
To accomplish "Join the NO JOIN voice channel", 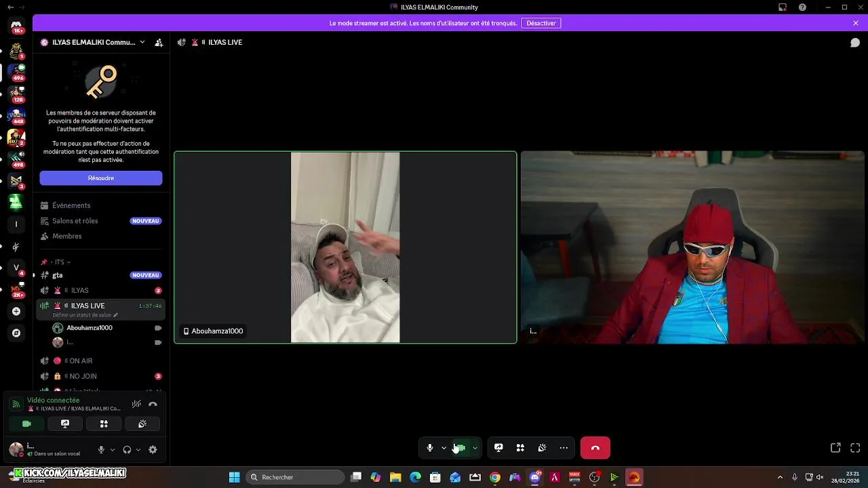I will pyautogui.click(x=100, y=376).
